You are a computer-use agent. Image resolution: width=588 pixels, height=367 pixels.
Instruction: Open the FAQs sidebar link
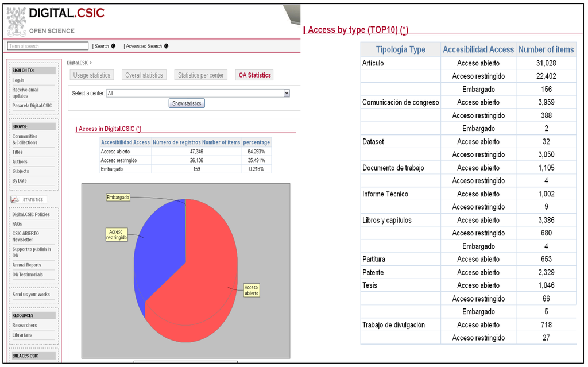pyautogui.click(x=17, y=224)
